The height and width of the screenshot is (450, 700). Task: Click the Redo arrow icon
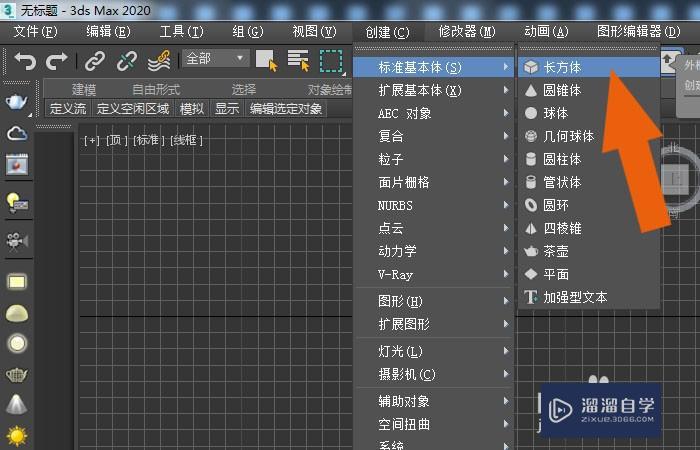pos(57,61)
